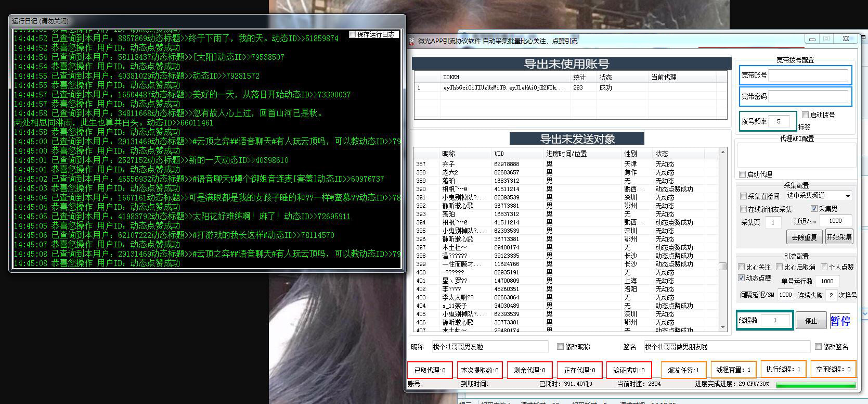Click the 开始采集 button
The width and height of the screenshot is (868, 404).
point(839,237)
